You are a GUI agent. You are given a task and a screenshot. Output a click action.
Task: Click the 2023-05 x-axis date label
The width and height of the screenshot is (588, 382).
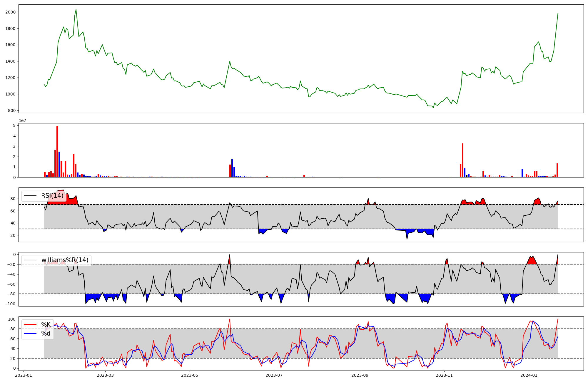(190, 375)
